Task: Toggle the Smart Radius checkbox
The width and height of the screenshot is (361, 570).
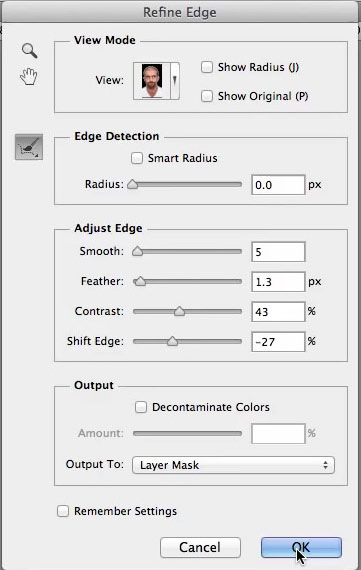Action: (137, 158)
